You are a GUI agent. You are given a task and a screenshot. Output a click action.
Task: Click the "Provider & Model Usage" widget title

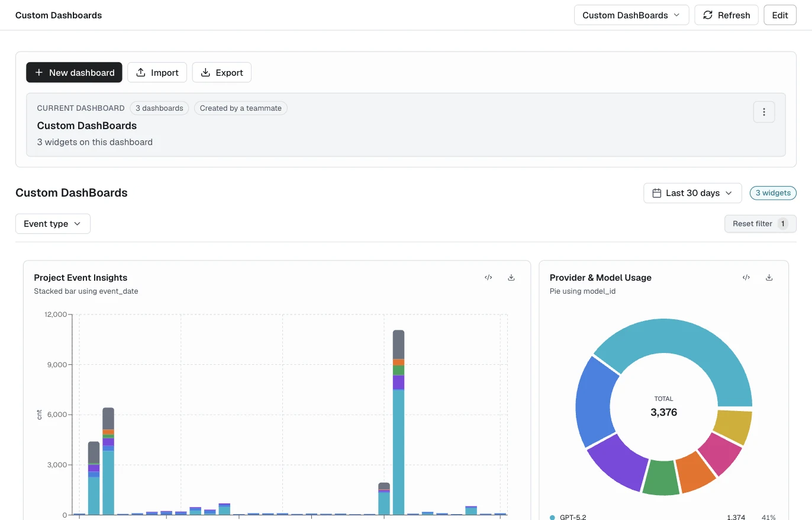(601, 278)
